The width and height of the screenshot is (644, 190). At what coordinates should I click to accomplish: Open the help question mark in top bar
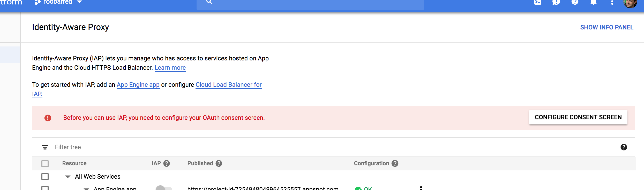pyautogui.click(x=575, y=3)
